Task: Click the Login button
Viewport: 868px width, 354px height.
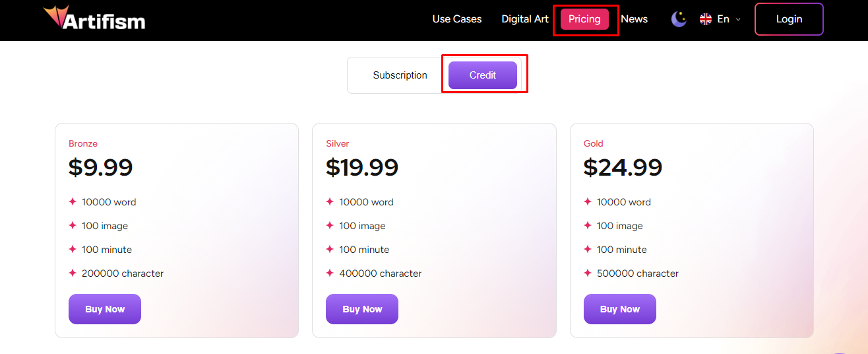Action: pyautogui.click(x=789, y=19)
